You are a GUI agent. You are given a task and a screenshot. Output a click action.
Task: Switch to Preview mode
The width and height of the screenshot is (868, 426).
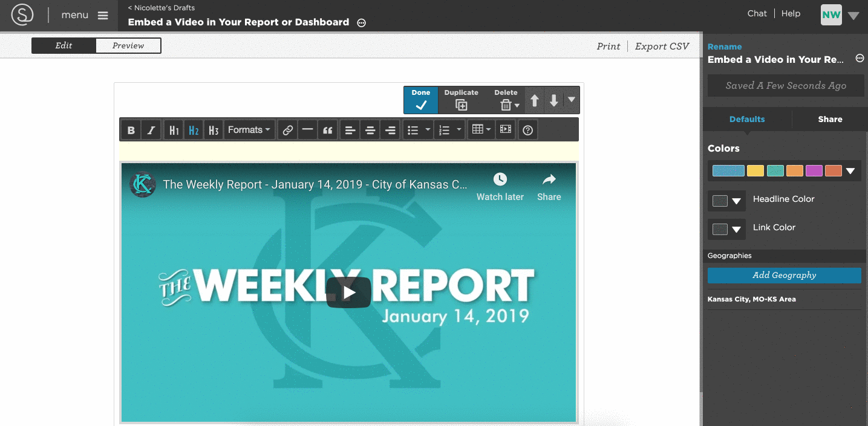(x=128, y=45)
